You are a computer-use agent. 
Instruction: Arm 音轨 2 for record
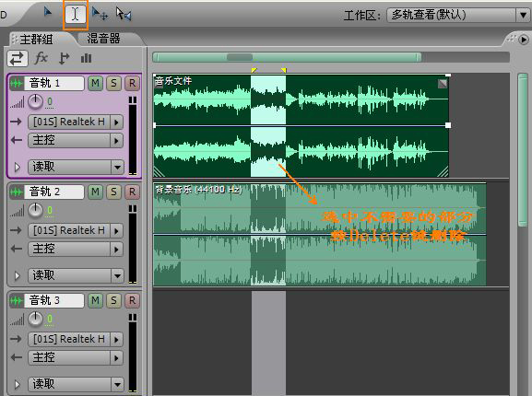coord(132,192)
